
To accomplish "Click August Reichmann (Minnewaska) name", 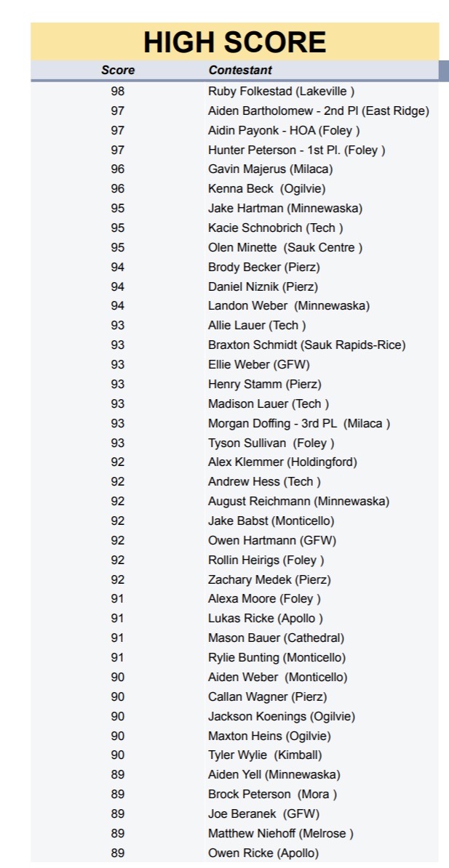I will (x=298, y=501).
